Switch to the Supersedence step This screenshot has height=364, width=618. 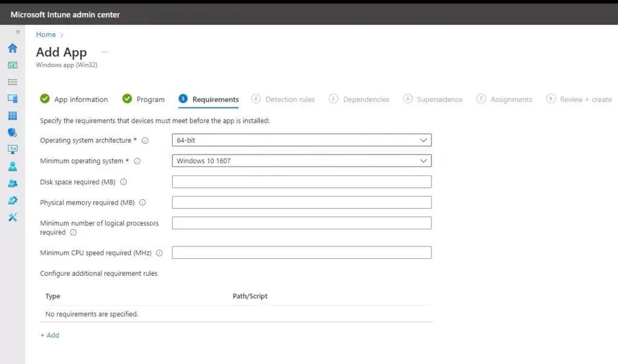[x=433, y=99]
